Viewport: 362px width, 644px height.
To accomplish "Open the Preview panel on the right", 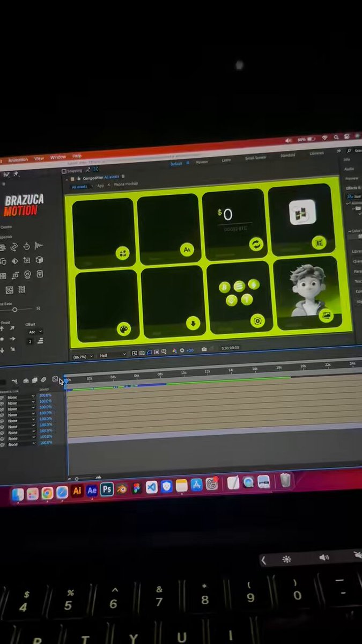I will click(352, 179).
